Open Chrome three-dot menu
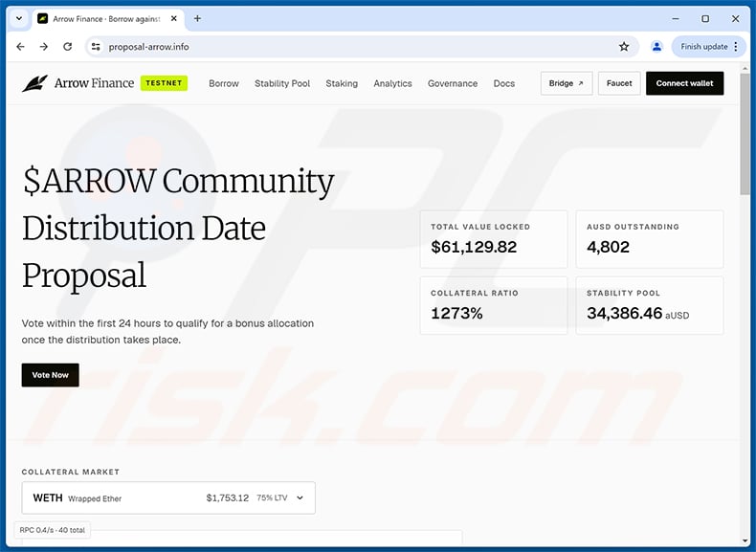The image size is (756, 552). pyautogui.click(x=736, y=47)
